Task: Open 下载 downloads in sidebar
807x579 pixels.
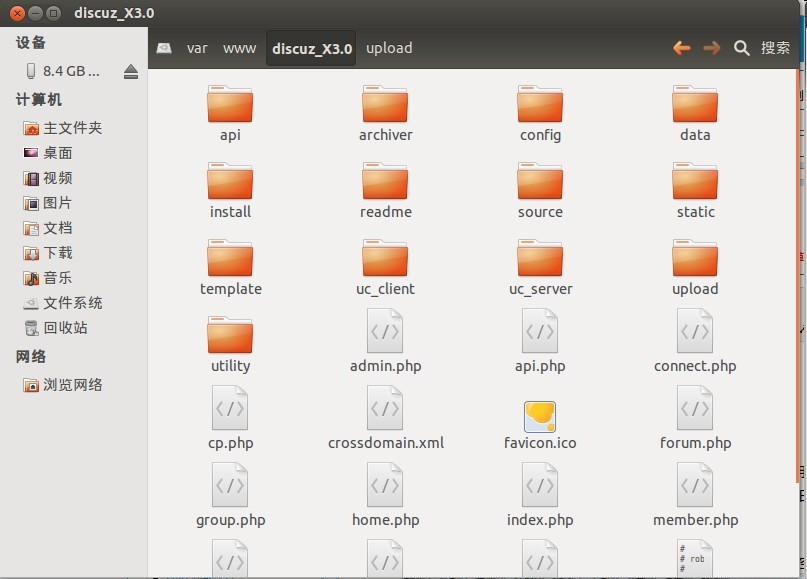Action: click(48, 253)
